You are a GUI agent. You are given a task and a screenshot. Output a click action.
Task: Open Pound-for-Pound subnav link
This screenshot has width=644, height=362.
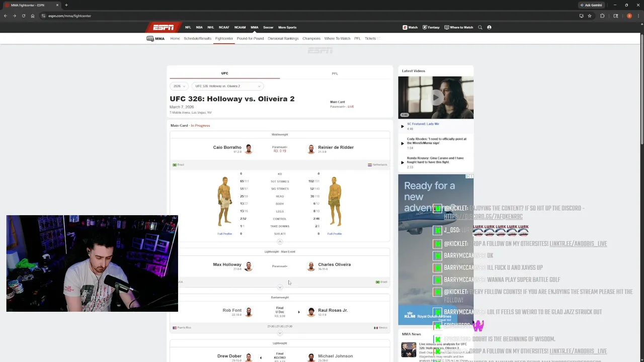[x=250, y=38]
